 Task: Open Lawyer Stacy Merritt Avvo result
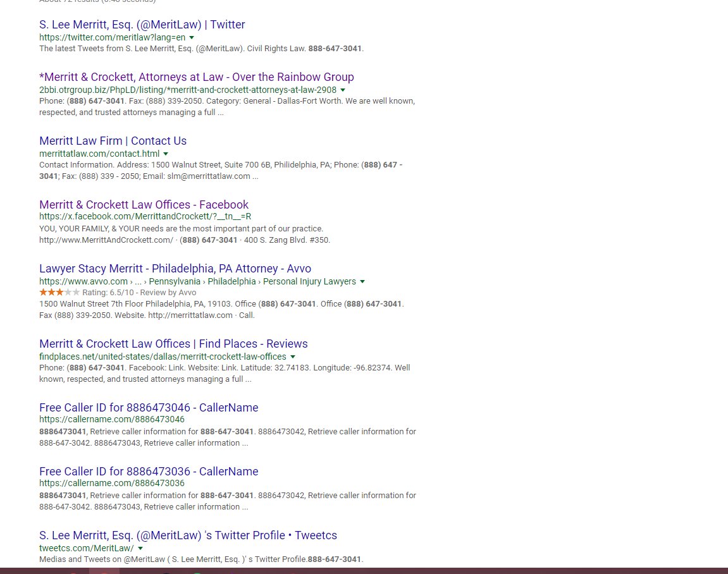tap(175, 269)
